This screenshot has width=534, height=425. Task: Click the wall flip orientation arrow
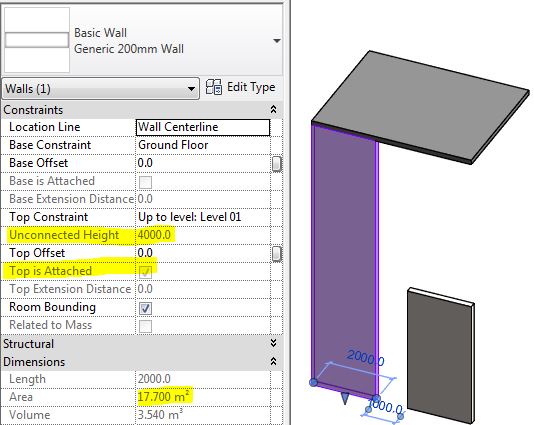tap(345, 398)
